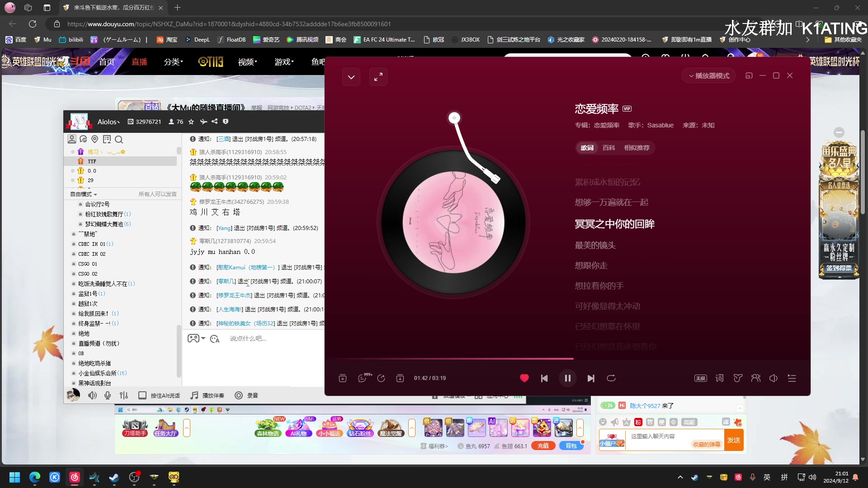Open song comments with 999+ badge

coord(364,378)
